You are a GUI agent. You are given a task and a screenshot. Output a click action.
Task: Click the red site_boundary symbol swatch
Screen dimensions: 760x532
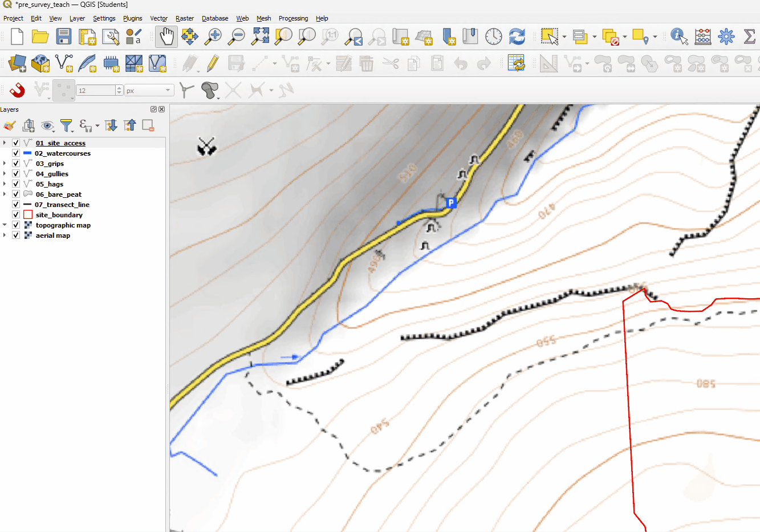[27, 215]
